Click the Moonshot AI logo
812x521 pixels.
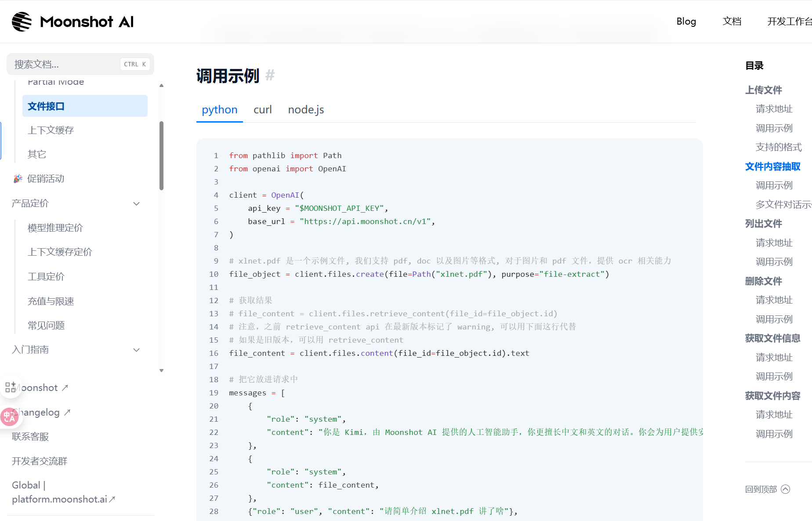pos(72,22)
